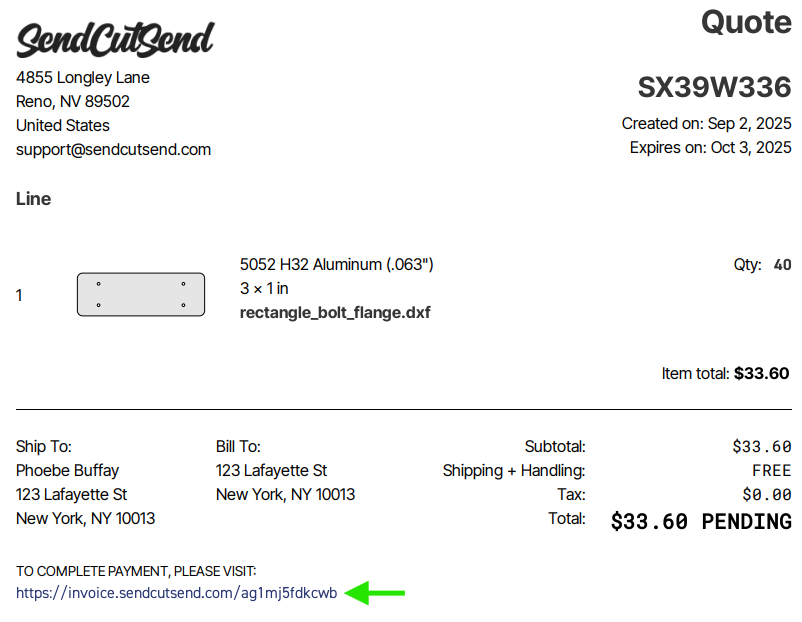This screenshot has width=802, height=622.
Task: Open the invoice.sendcutsend.com payment link
Action: click(176, 593)
